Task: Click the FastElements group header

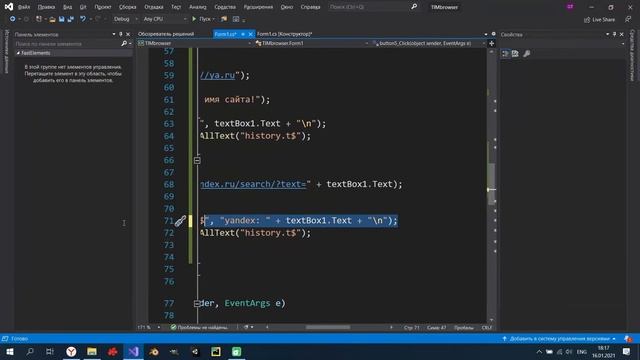Action: point(73,53)
